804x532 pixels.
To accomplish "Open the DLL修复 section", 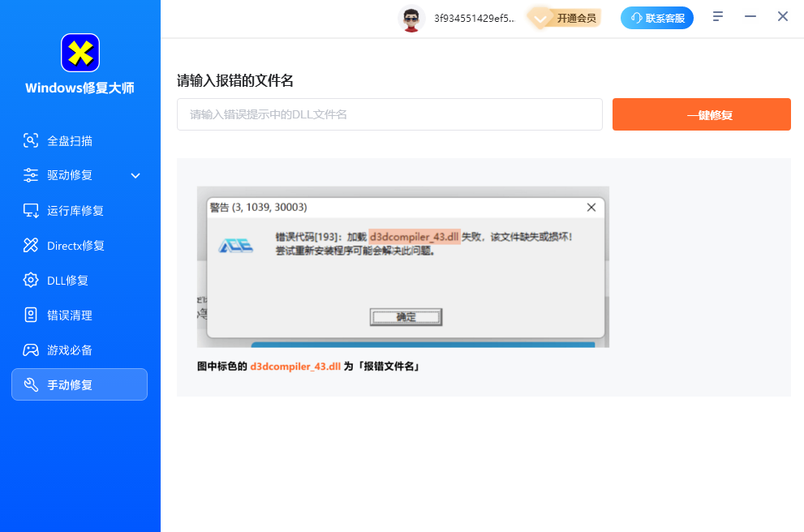I will point(80,280).
